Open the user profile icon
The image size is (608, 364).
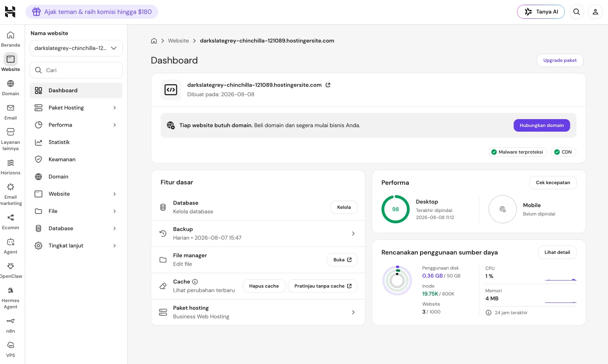pyautogui.click(x=595, y=12)
